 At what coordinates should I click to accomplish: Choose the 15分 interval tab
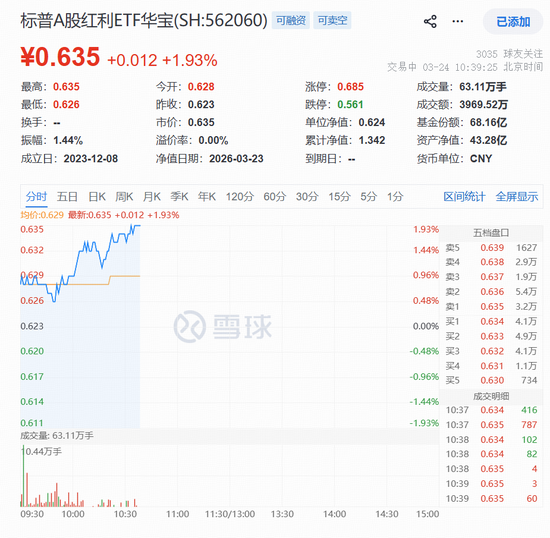tap(339, 196)
